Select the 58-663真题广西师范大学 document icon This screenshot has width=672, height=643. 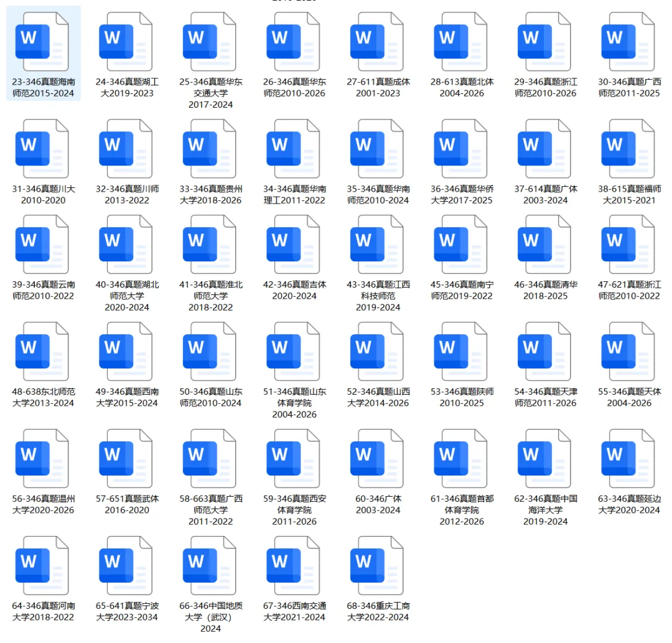pos(210,459)
